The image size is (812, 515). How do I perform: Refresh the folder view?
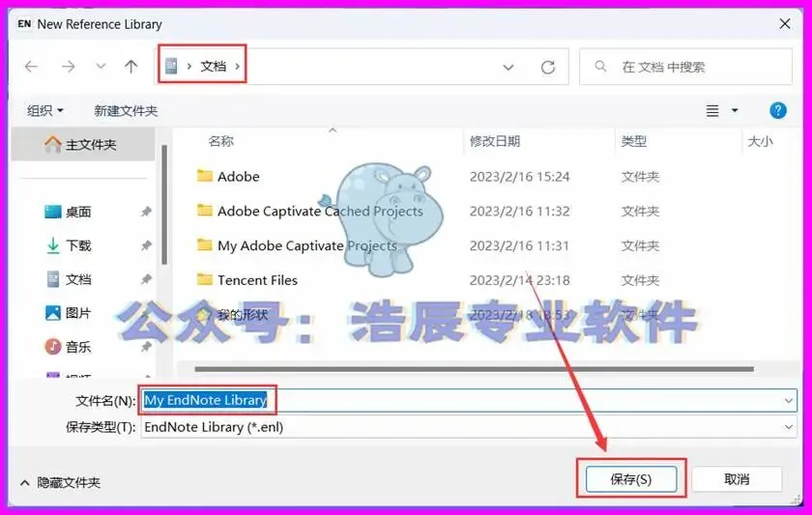coord(548,67)
